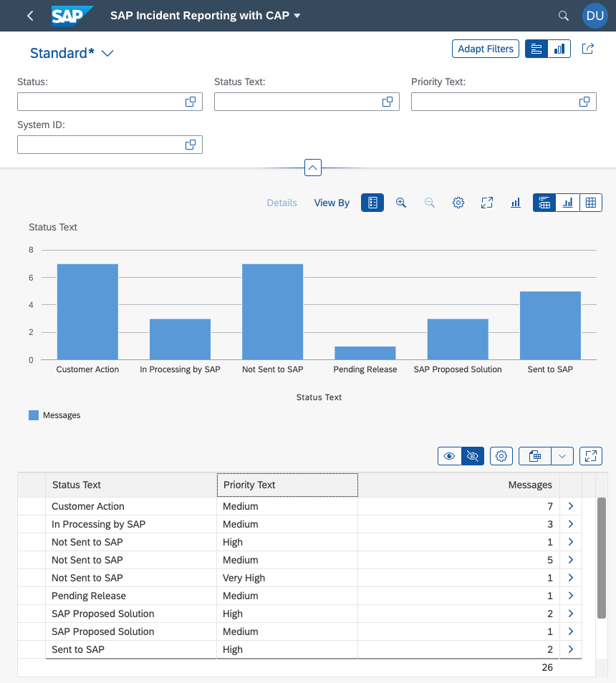
Task: Open value help for System ID filter
Action: coord(191,145)
